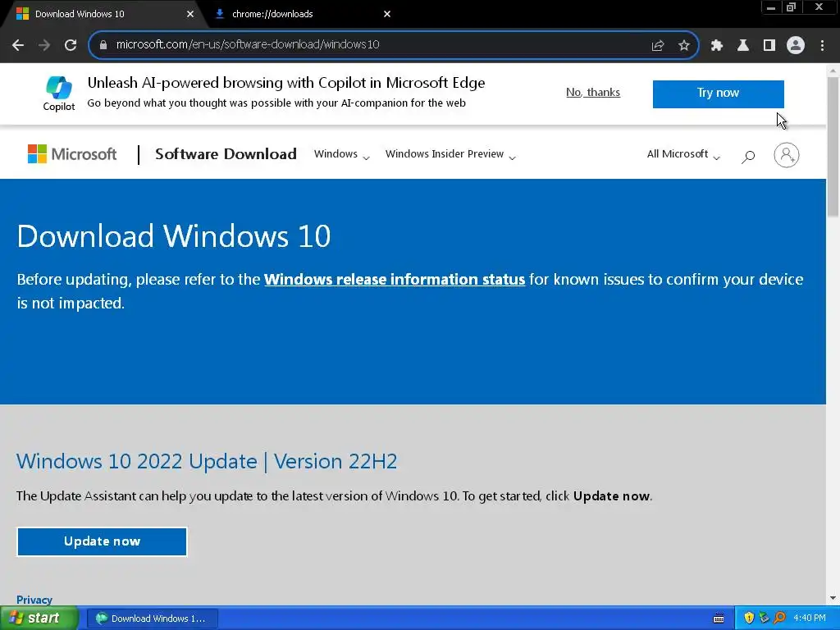Click the Try now button
The width and height of the screenshot is (840, 630).
pos(718,94)
